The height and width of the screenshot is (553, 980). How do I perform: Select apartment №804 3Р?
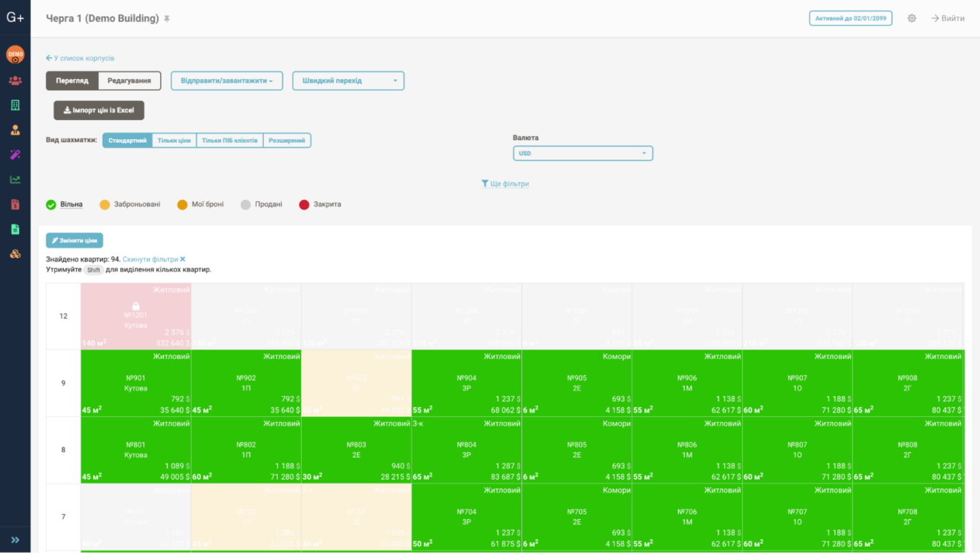coord(467,450)
